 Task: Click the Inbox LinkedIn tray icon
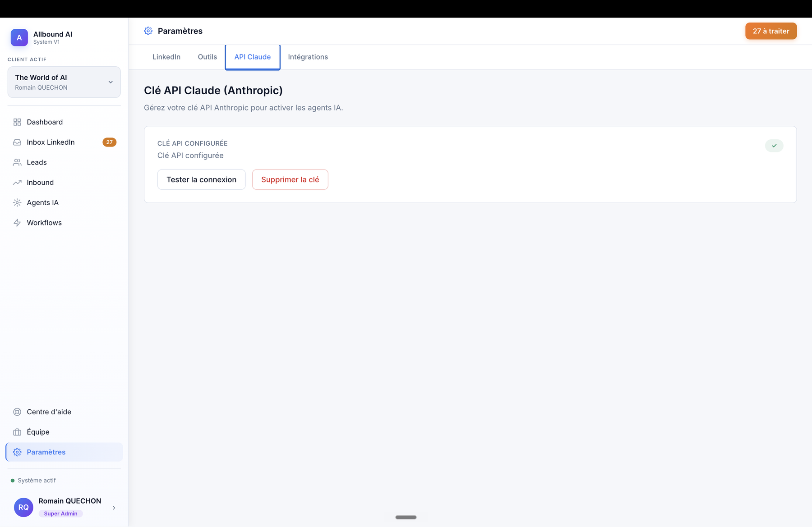pyautogui.click(x=17, y=142)
